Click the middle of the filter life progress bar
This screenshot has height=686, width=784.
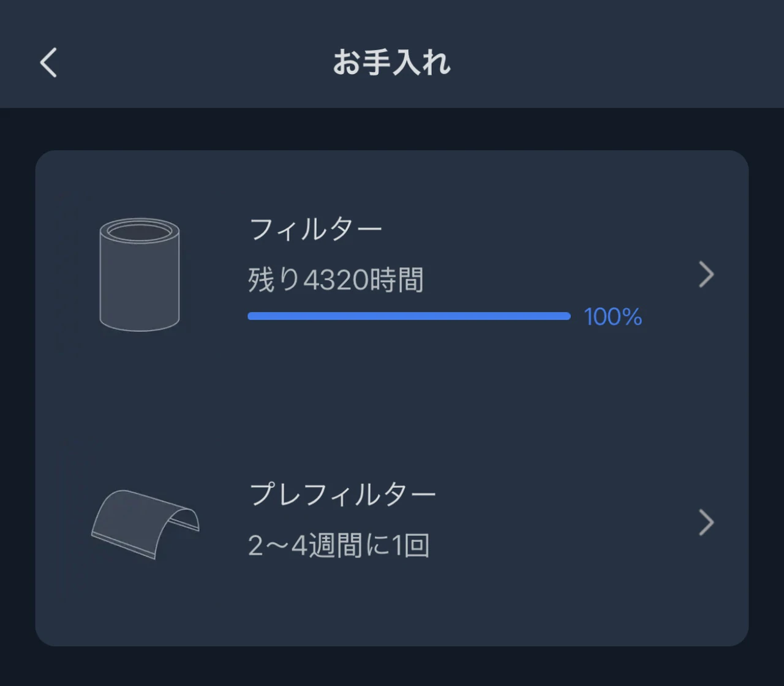click(x=409, y=316)
